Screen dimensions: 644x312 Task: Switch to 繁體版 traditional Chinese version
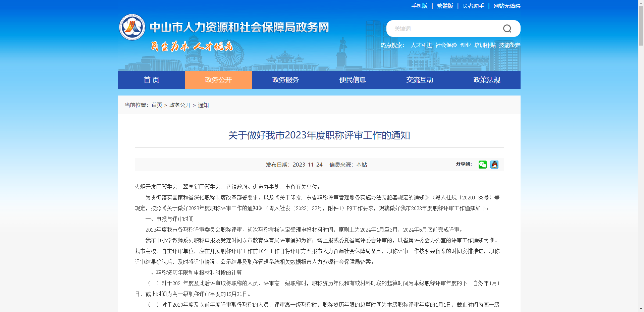[444, 6]
